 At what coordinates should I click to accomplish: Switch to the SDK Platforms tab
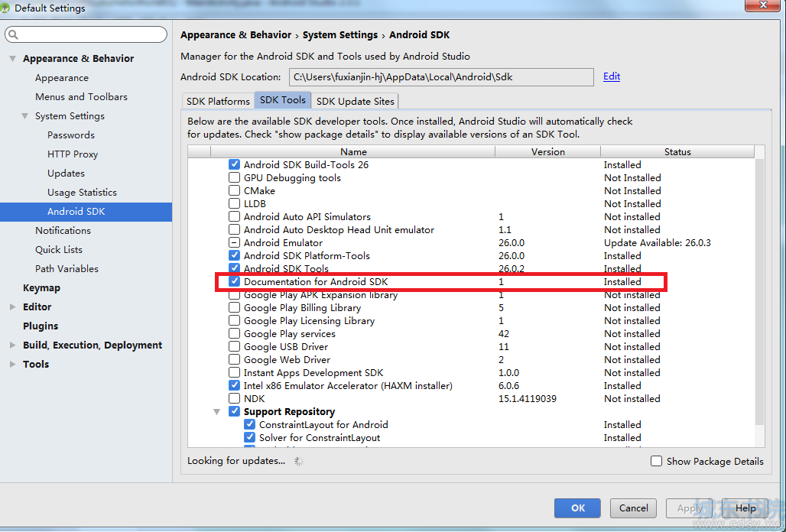coord(218,101)
